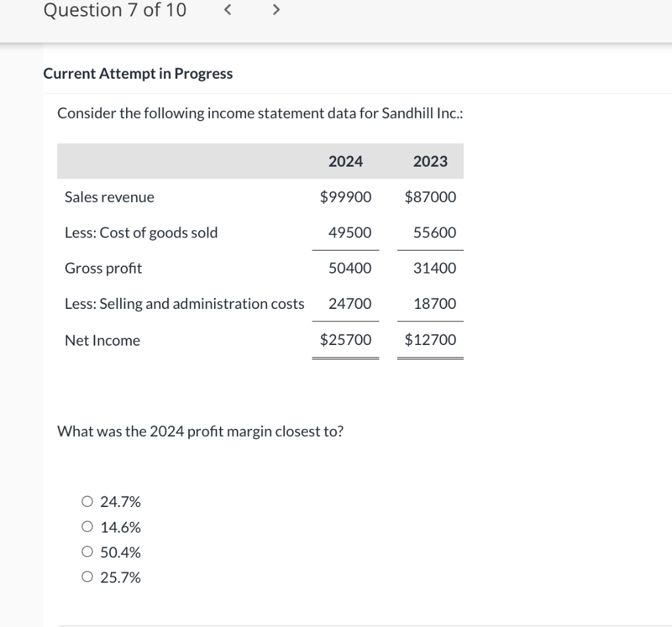
Task: Choose the 25.7% answer choice
Action: point(87,577)
